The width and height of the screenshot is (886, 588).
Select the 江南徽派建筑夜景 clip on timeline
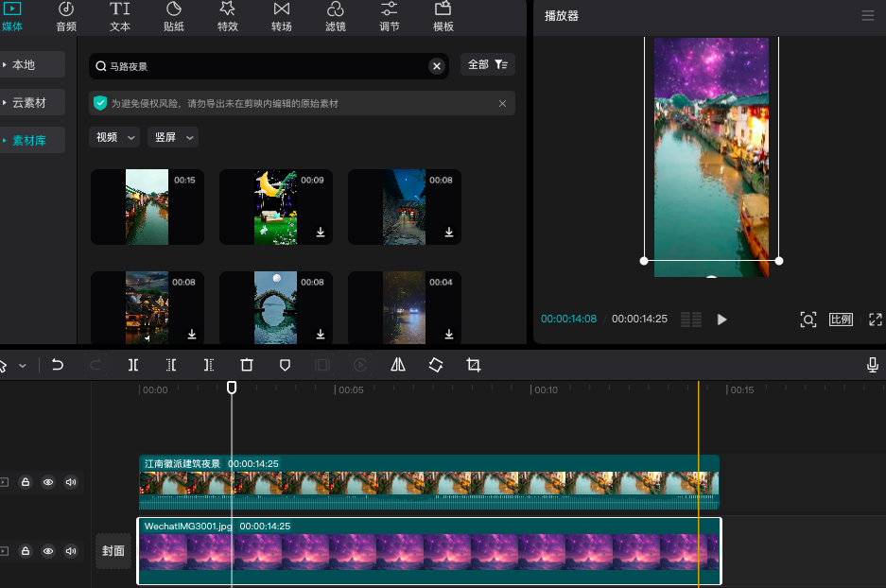point(429,482)
